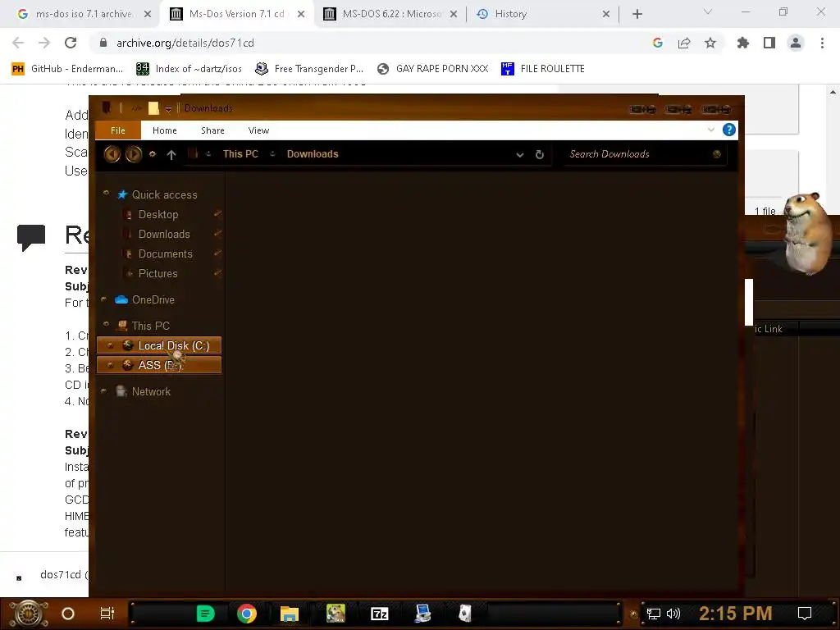Bookmark this page with the star icon
Screen dimensions: 840x630
point(710,43)
